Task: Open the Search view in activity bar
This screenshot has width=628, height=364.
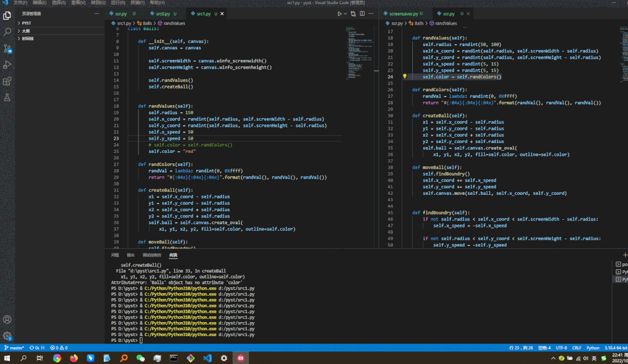Action: click(x=7, y=31)
